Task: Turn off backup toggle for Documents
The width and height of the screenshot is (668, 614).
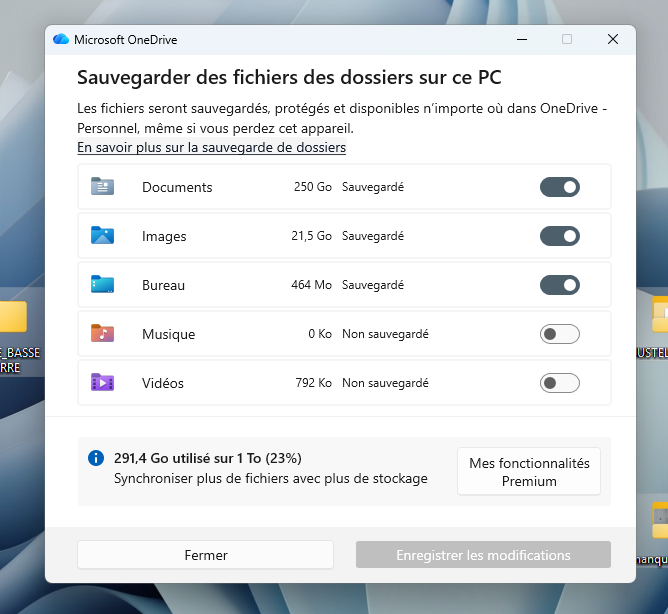Action: click(559, 187)
